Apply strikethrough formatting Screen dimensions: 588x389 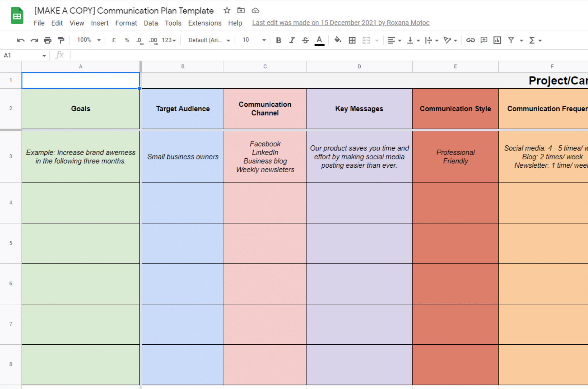(x=305, y=40)
